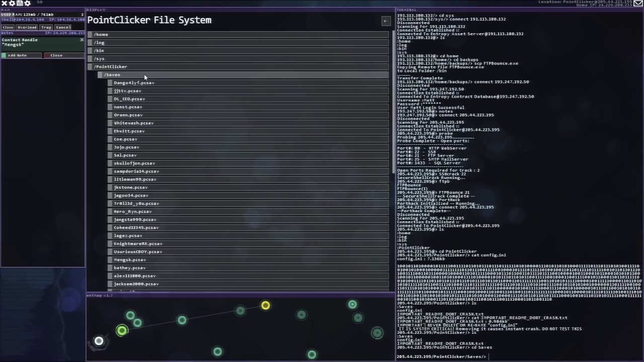Open file sampdoria14.pcsav

point(248,171)
